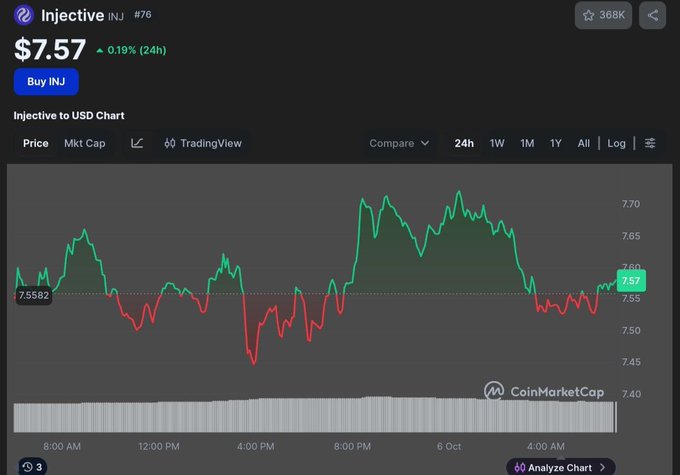Click the 4:00 AM time axis label
Viewport: 680px width, 475px height.
[x=546, y=446]
